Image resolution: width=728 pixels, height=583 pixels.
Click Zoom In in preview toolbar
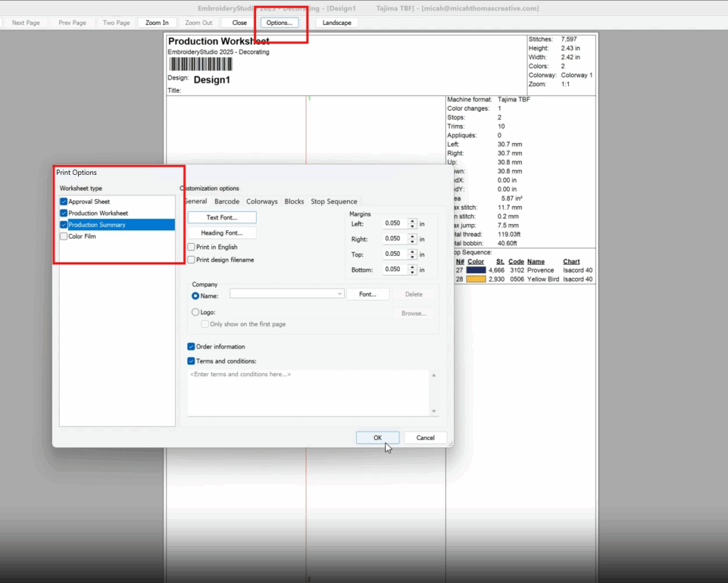click(x=157, y=23)
